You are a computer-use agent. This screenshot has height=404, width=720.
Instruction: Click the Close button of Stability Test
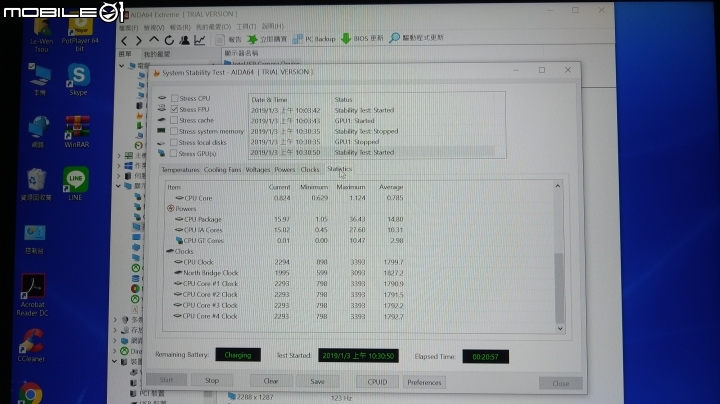pos(561,383)
